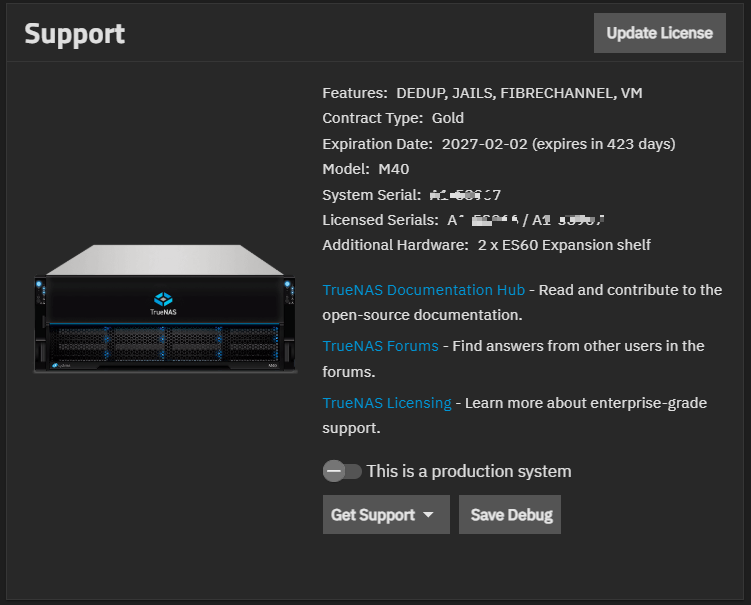Open the TrueNAS Documentation Hub link
Viewport: 751px width, 605px height.
(423, 290)
